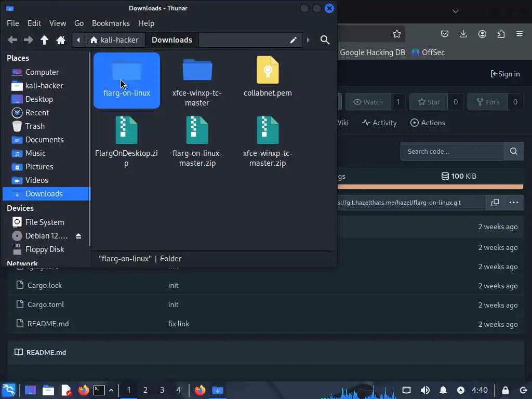The image size is (532, 399).
Task: Open the View menu
Action: [x=58, y=23]
